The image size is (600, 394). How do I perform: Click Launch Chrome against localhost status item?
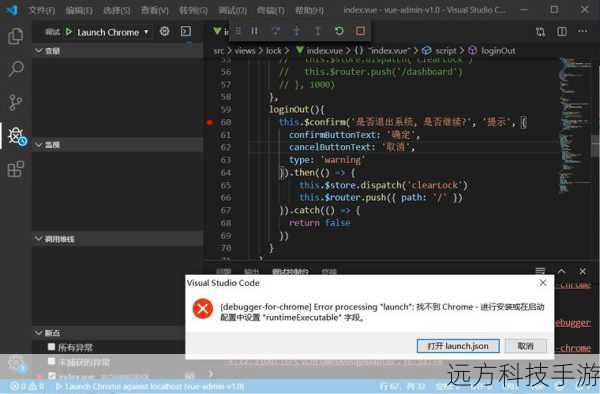coord(150,386)
